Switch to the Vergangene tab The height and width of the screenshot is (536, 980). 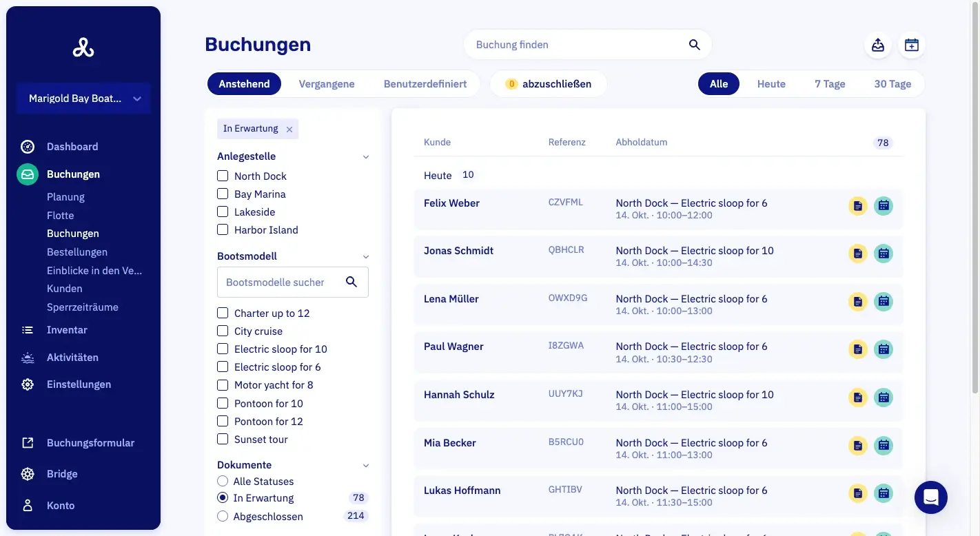[327, 84]
